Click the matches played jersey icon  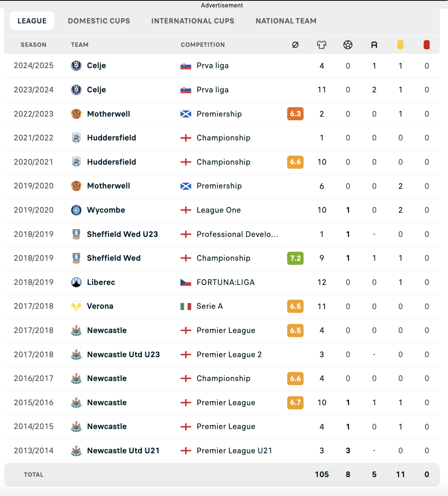point(322,45)
